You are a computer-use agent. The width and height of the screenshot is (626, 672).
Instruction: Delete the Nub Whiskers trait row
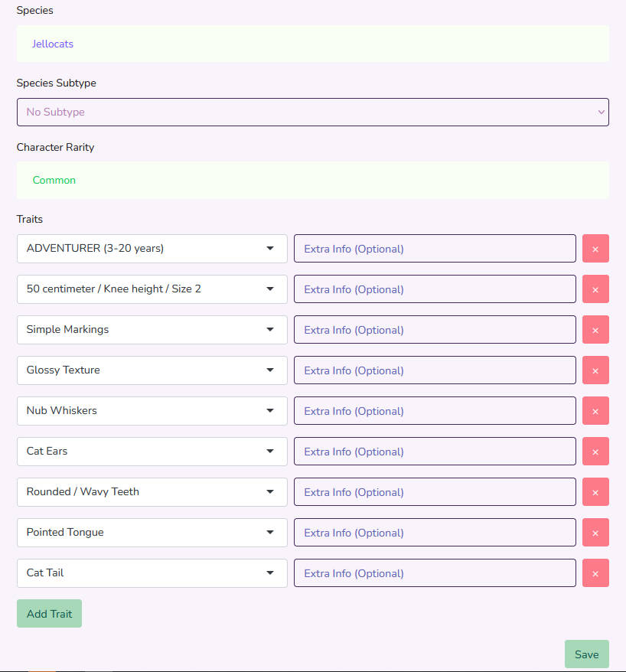(x=595, y=411)
